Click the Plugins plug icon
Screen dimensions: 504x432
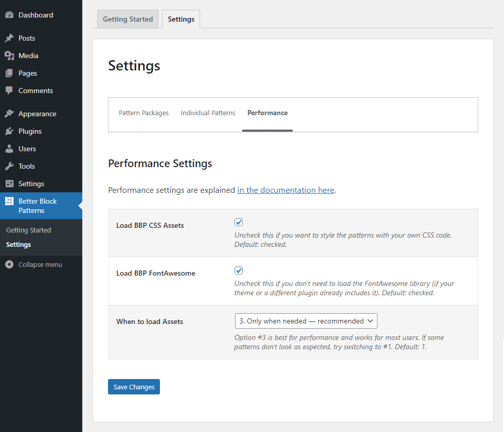9,131
